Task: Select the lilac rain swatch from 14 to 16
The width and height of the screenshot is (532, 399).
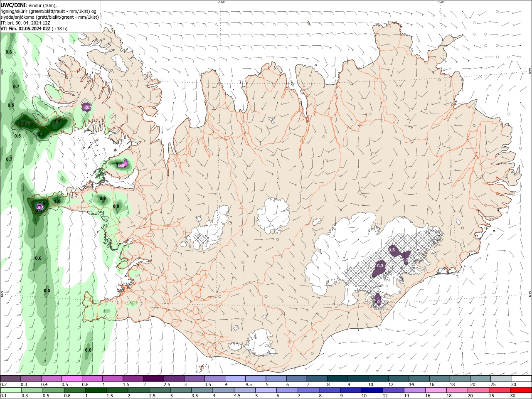Action: point(414,390)
